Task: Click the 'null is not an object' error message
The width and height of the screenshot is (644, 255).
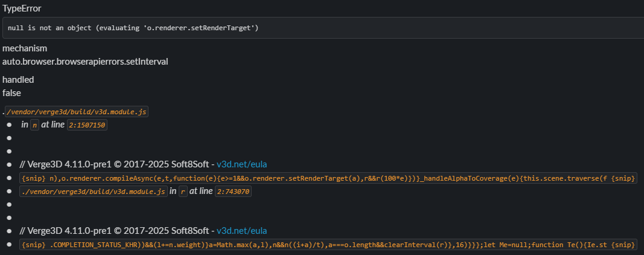Action: coord(133,28)
